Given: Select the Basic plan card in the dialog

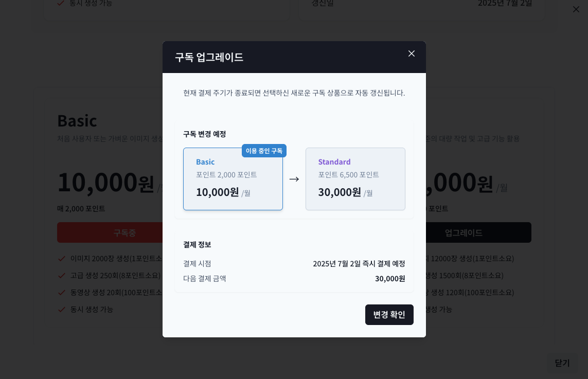Looking at the screenshot, I should pyautogui.click(x=233, y=179).
